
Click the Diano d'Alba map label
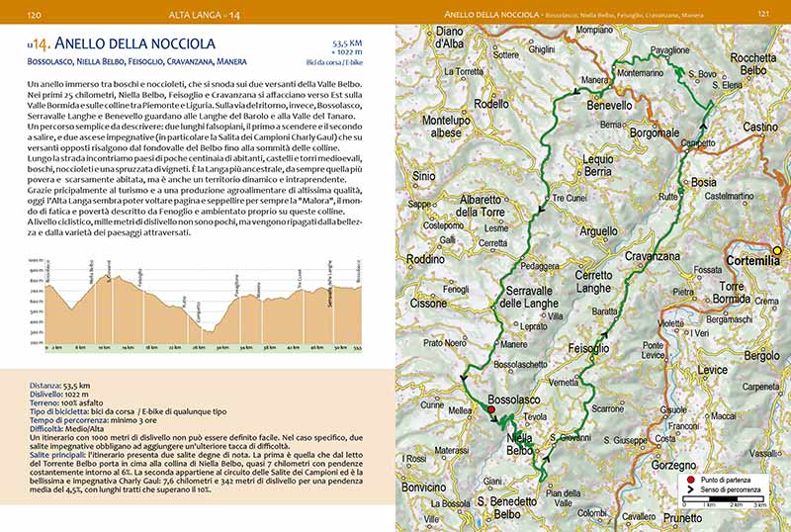tap(450, 38)
